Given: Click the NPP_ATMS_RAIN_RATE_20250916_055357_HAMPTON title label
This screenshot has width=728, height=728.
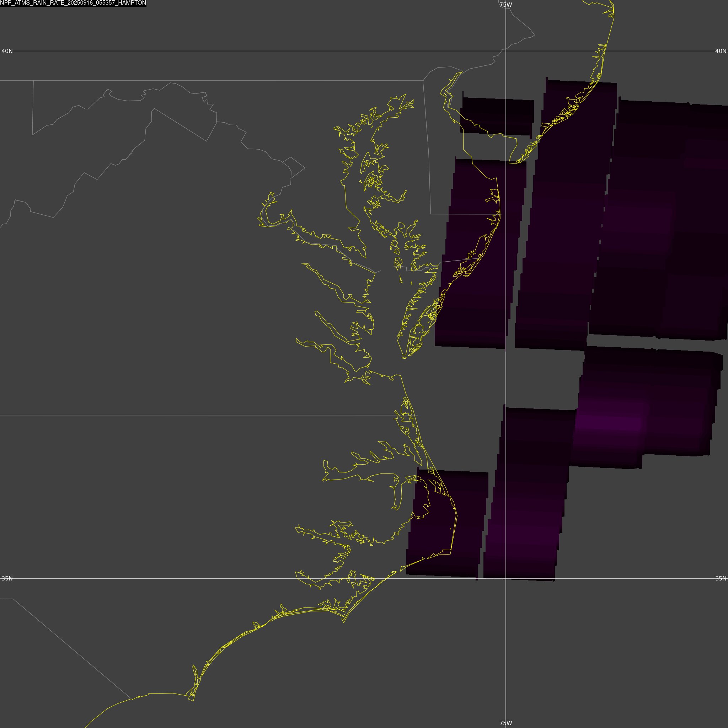Looking at the screenshot, I should point(73,3).
